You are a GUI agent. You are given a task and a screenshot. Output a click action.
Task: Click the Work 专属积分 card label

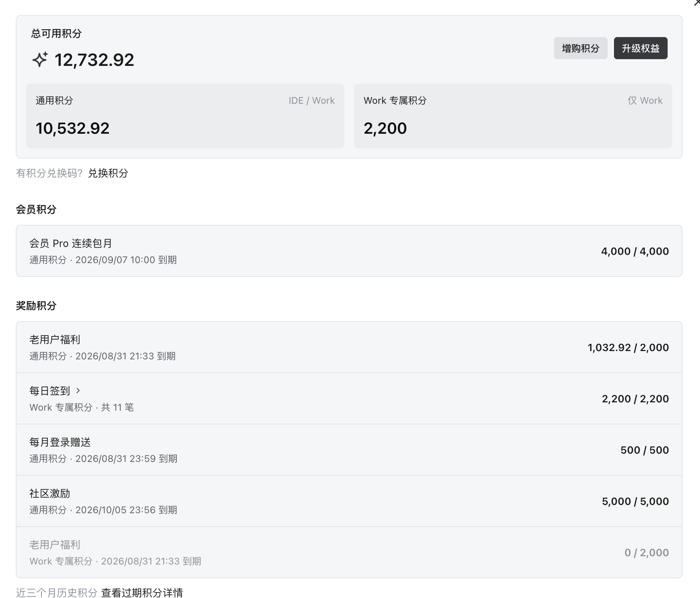[395, 101]
